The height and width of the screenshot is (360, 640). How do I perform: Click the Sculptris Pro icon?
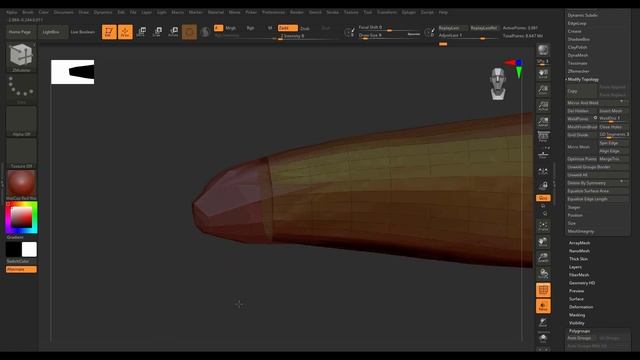pyautogui.click(x=205, y=32)
